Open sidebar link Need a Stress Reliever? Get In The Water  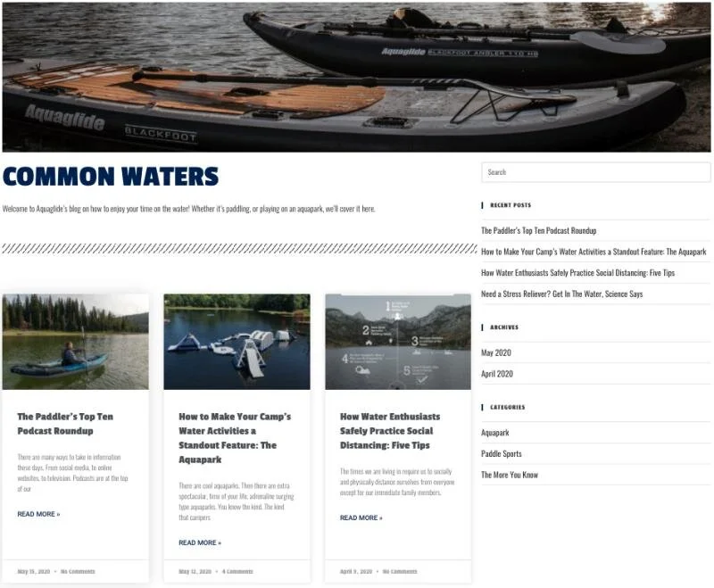562,294
